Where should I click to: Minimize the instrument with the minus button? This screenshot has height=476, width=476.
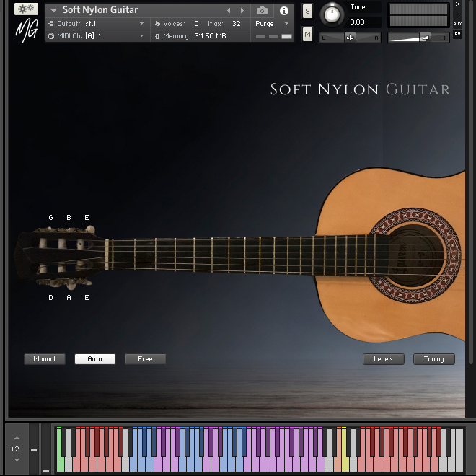click(457, 14)
